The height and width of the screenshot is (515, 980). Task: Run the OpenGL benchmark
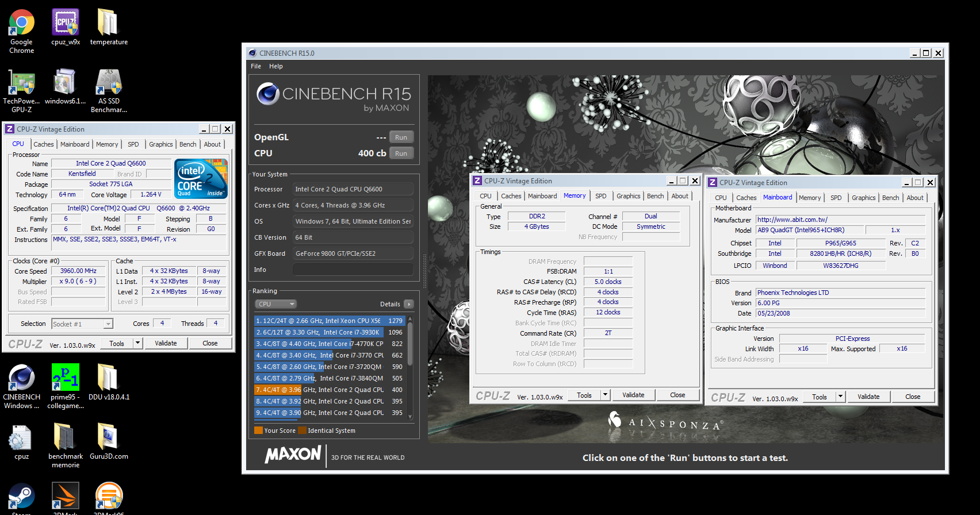pyautogui.click(x=401, y=137)
